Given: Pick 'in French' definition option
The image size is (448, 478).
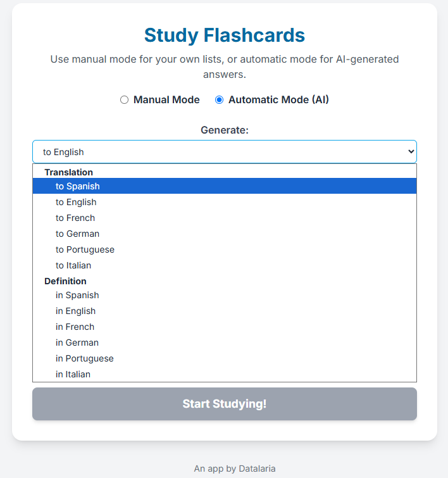Looking at the screenshot, I should [75, 327].
